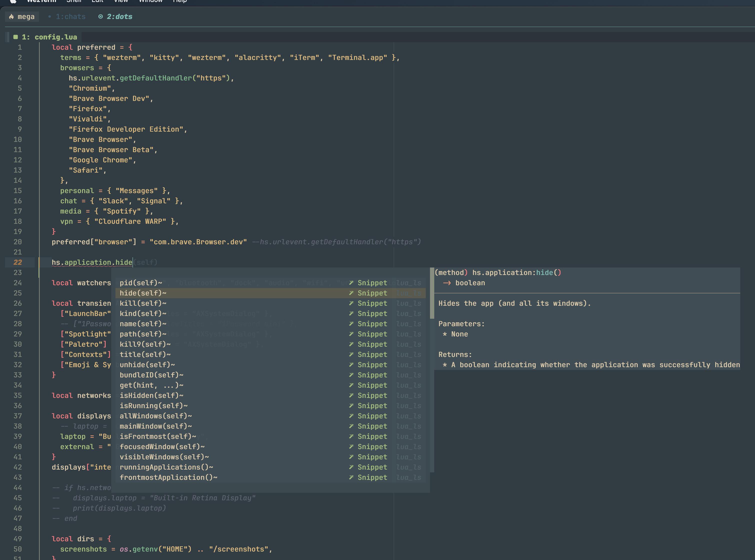Image resolution: width=755 pixels, height=560 pixels.
Task: Select the pid(self)~ completion item
Action: [270, 283]
